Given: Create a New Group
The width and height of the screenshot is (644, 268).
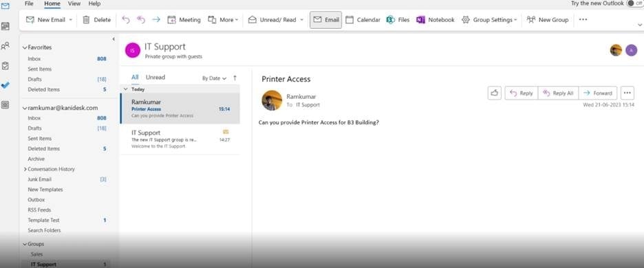Looking at the screenshot, I should point(548,20).
